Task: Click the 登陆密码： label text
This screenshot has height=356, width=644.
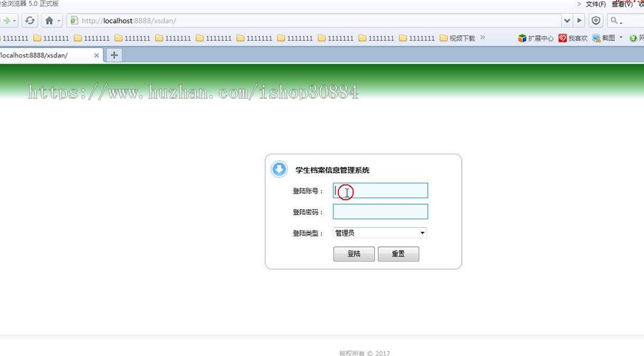Action: pos(308,212)
